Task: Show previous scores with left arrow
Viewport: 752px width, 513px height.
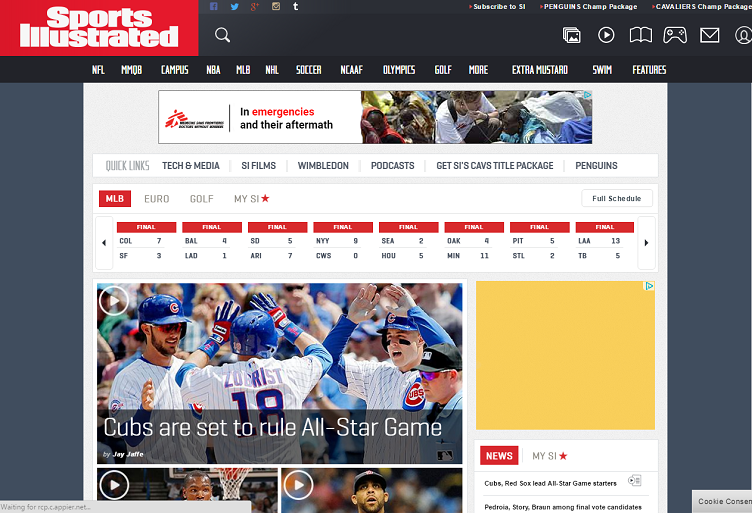Action: (104, 243)
